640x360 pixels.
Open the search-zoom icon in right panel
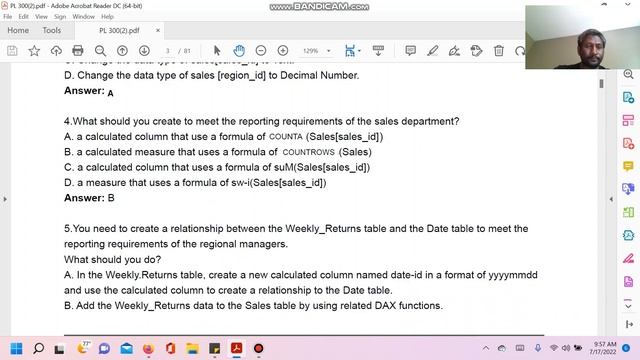pyautogui.click(x=628, y=74)
